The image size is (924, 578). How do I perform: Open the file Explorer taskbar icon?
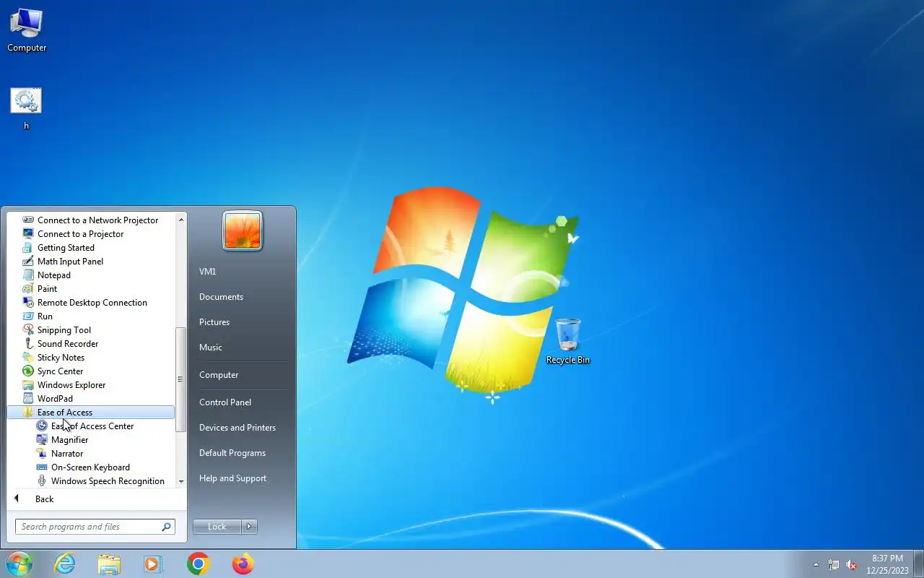point(109,564)
